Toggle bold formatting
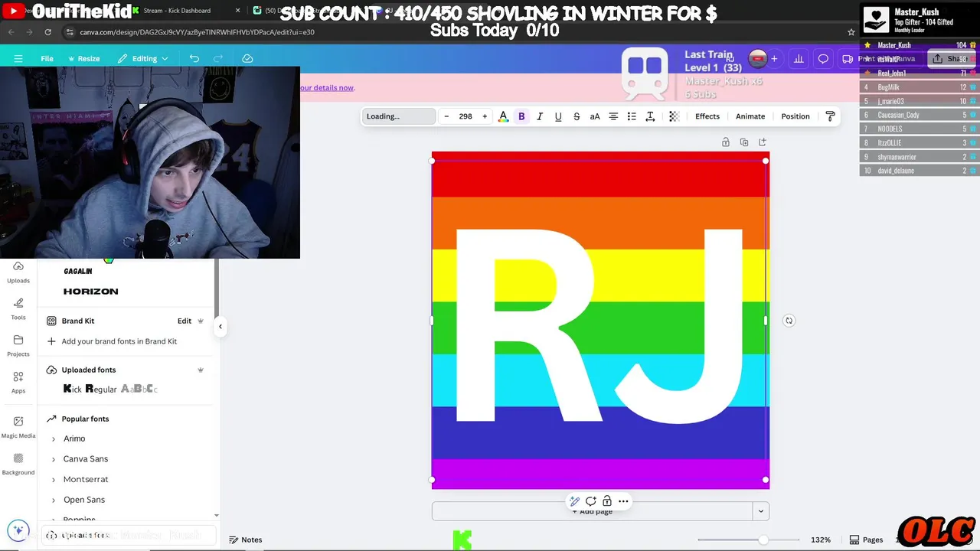The width and height of the screenshot is (980, 551). point(521,116)
